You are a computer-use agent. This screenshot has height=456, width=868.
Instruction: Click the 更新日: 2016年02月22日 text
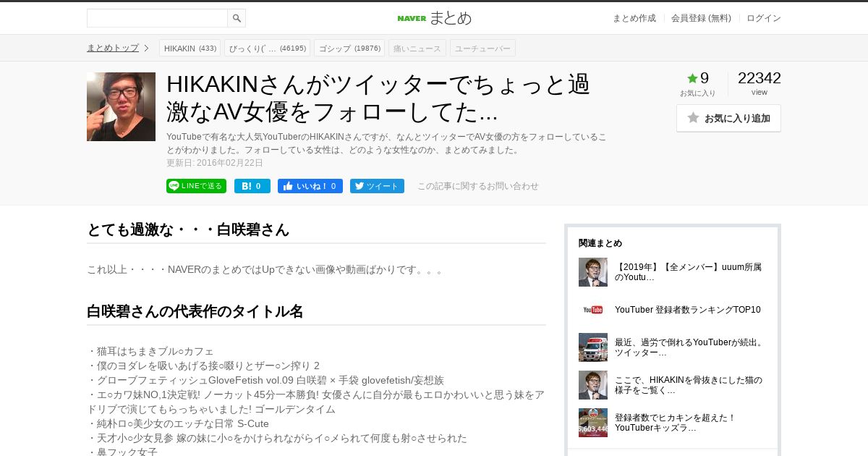215,163
